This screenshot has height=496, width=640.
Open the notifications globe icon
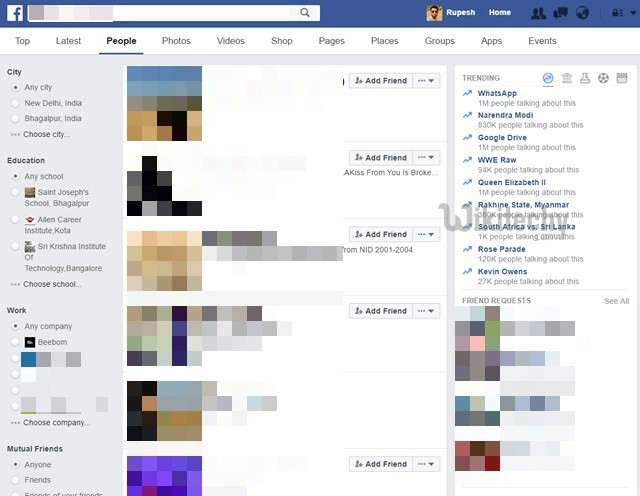tap(583, 13)
